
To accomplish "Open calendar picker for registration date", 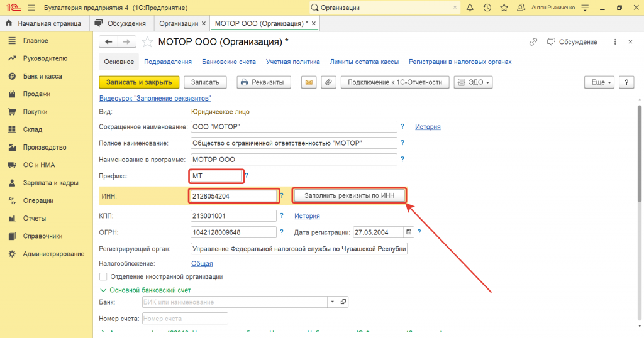I will [x=409, y=231].
